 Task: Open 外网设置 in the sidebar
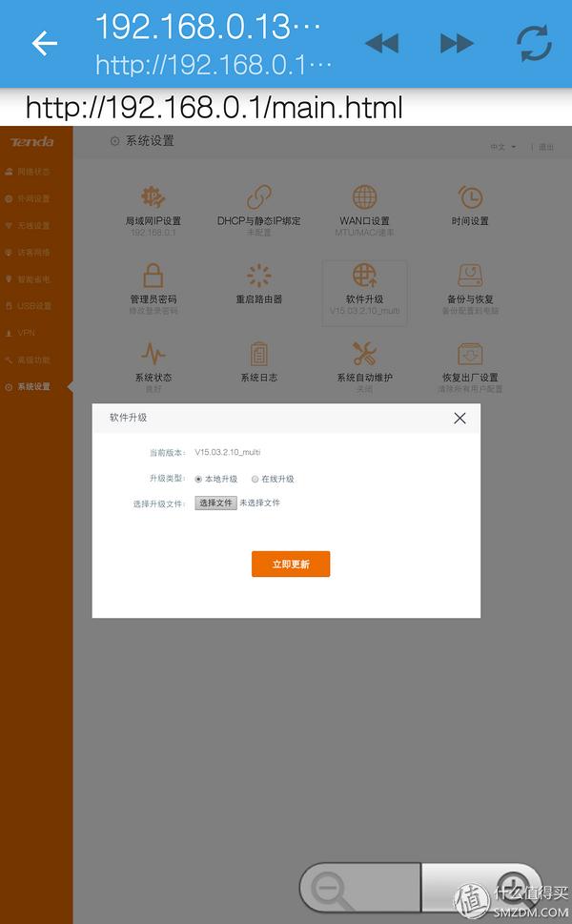[28, 198]
